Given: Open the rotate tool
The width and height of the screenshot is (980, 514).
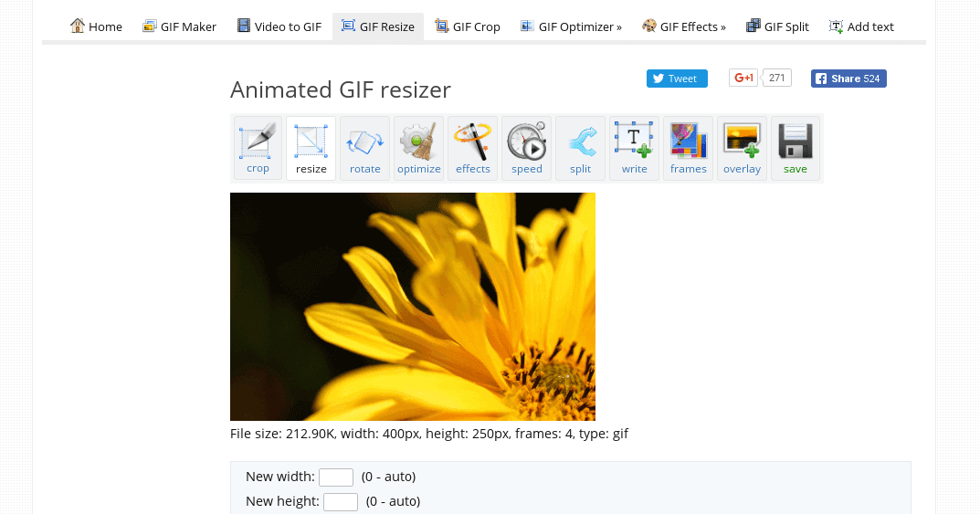Looking at the screenshot, I should pos(365,148).
